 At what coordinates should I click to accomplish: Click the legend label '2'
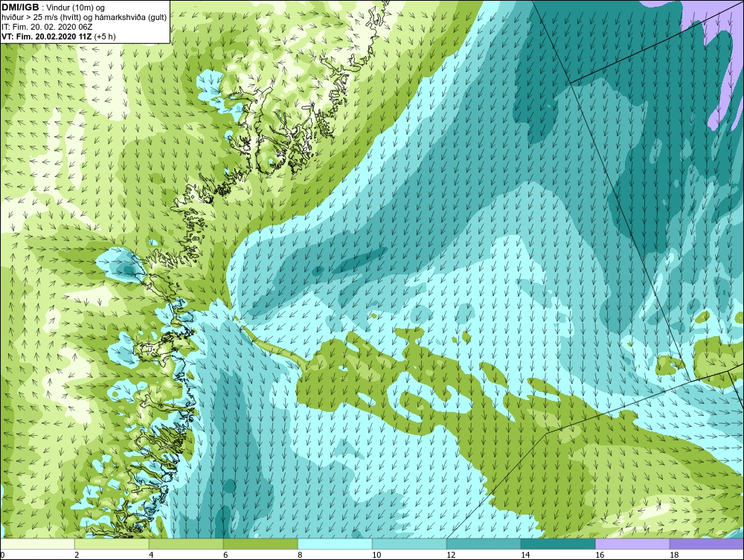click(77, 555)
